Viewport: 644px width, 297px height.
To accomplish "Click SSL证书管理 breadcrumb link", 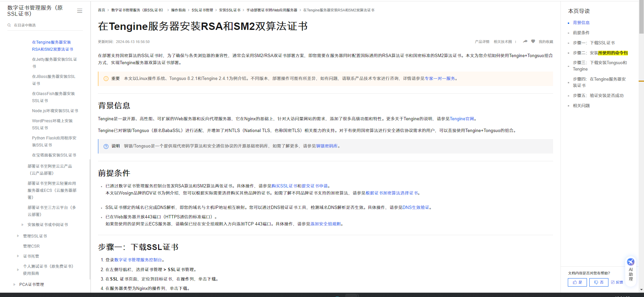I will click(202, 10).
